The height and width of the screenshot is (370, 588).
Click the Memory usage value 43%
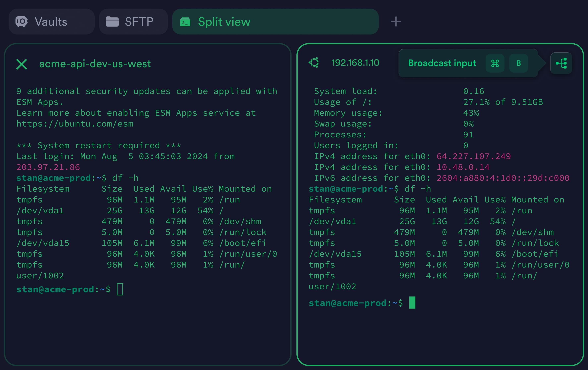click(471, 113)
